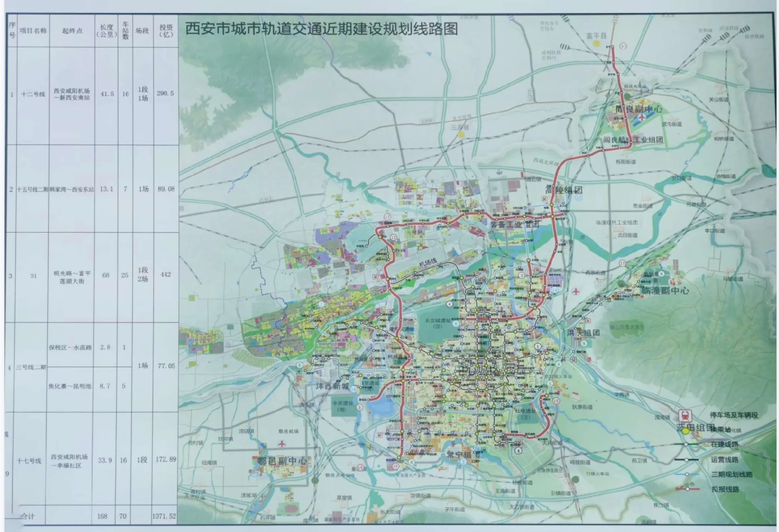Screen dimensions: 779x532
Task: Click the length value 13.1
Action: 106,190
